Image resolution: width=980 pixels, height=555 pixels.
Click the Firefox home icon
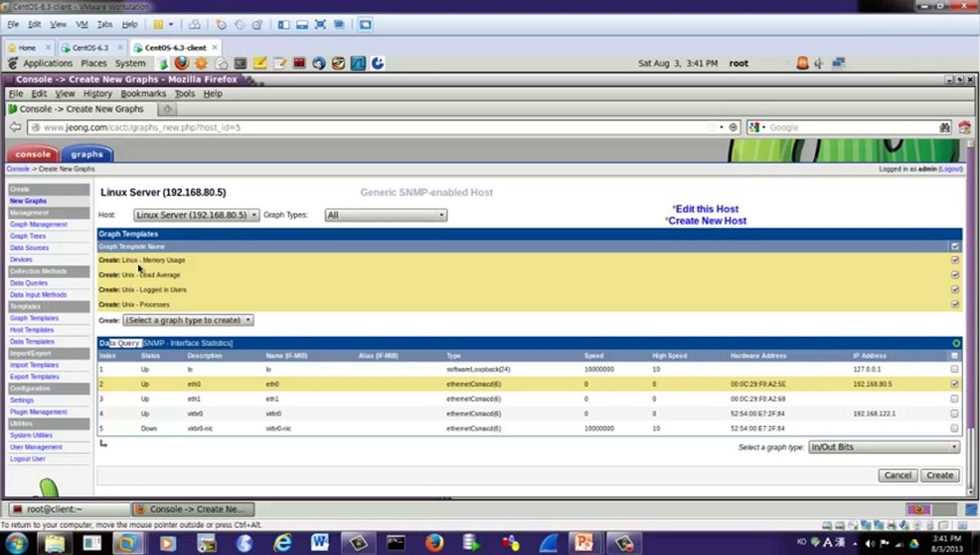click(964, 127)
